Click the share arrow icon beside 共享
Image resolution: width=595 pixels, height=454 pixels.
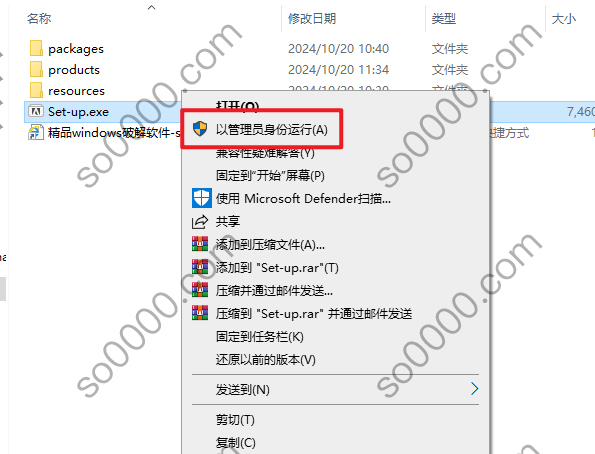[x=200, y=222]
